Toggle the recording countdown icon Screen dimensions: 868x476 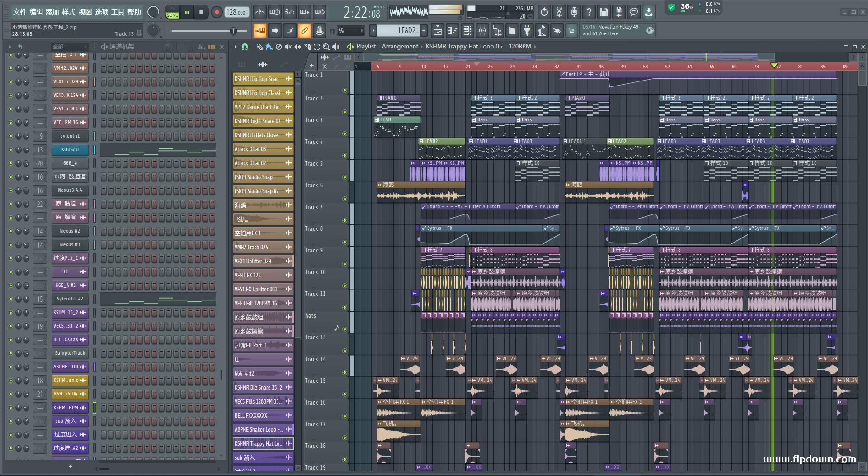(x=290, y=12)
